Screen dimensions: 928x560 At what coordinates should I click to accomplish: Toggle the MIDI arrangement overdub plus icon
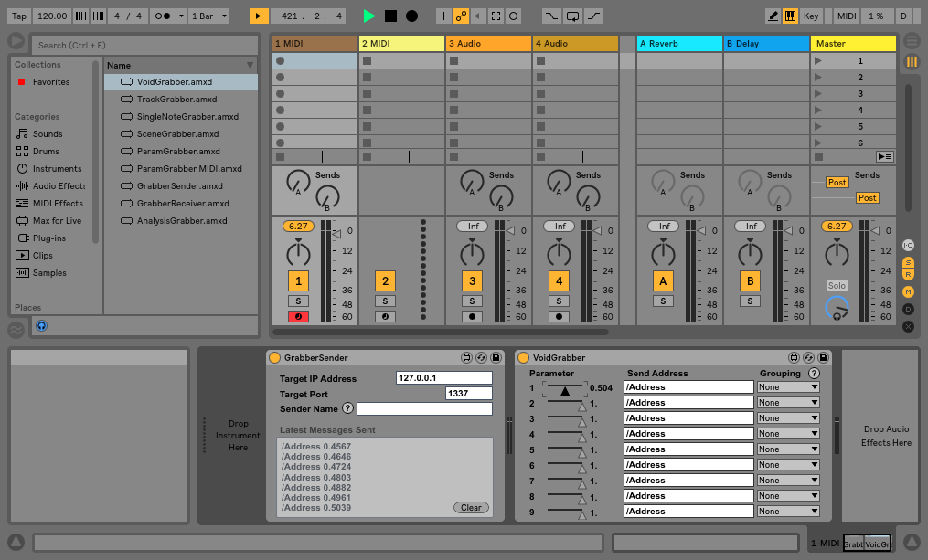(443, 16)
